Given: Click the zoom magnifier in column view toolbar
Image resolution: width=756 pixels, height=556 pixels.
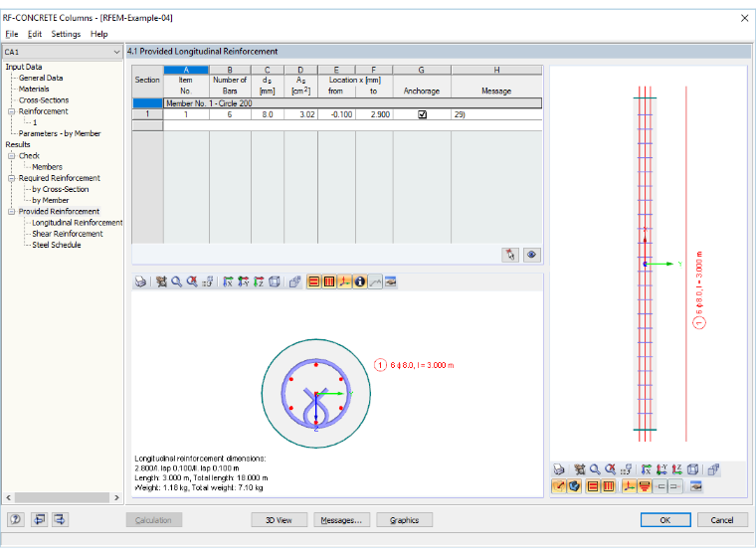Looking at the screenshot, I should pyautogui.click(x=595, y=469).
